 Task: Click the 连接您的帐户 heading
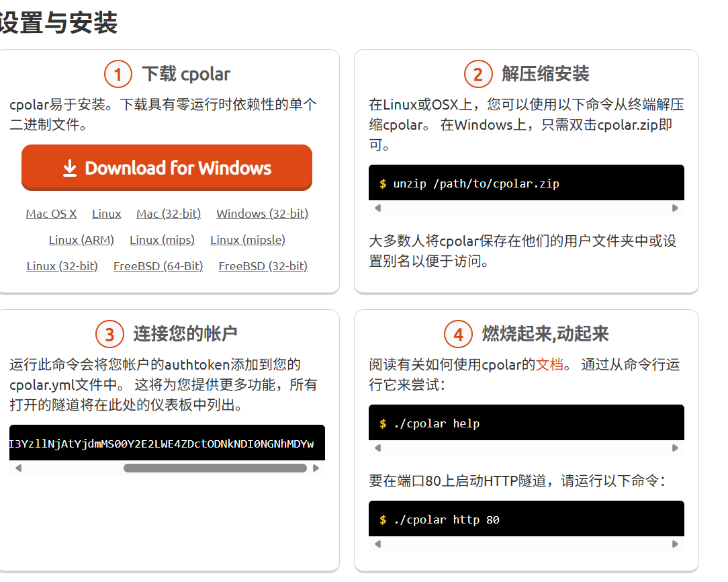(185, 334)
